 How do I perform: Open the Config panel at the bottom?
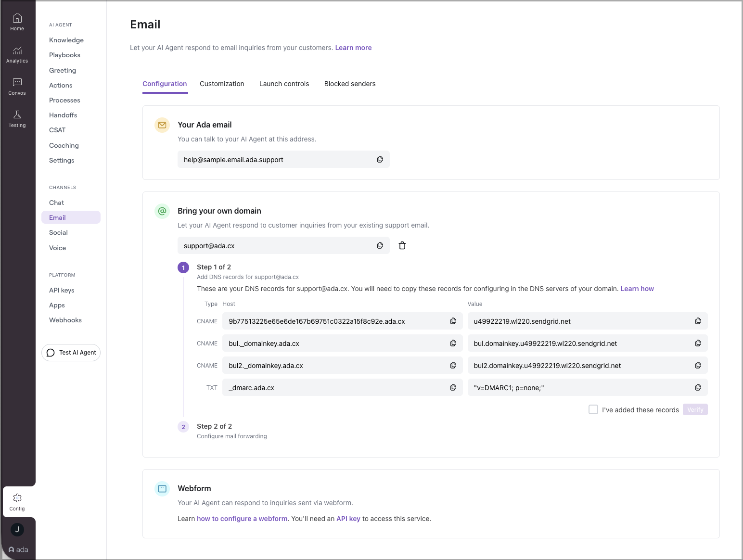pyautogui.click(x=17, y=501)
